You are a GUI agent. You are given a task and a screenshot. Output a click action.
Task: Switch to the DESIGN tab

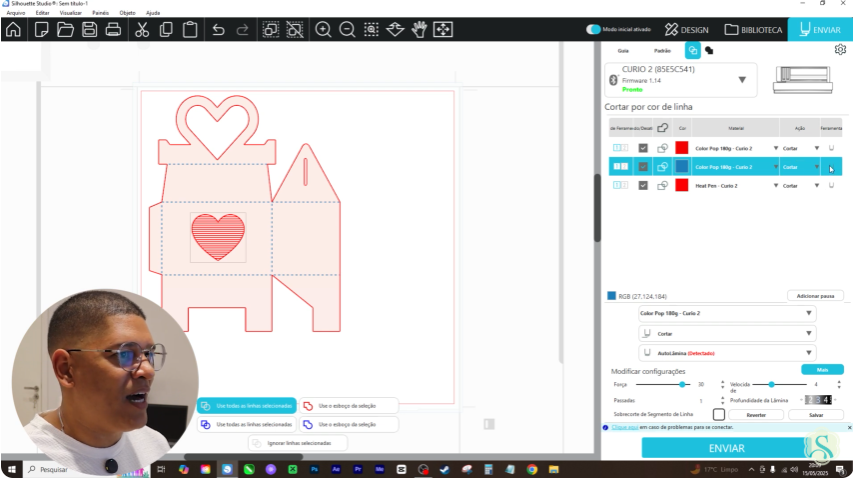coord(687,29)
